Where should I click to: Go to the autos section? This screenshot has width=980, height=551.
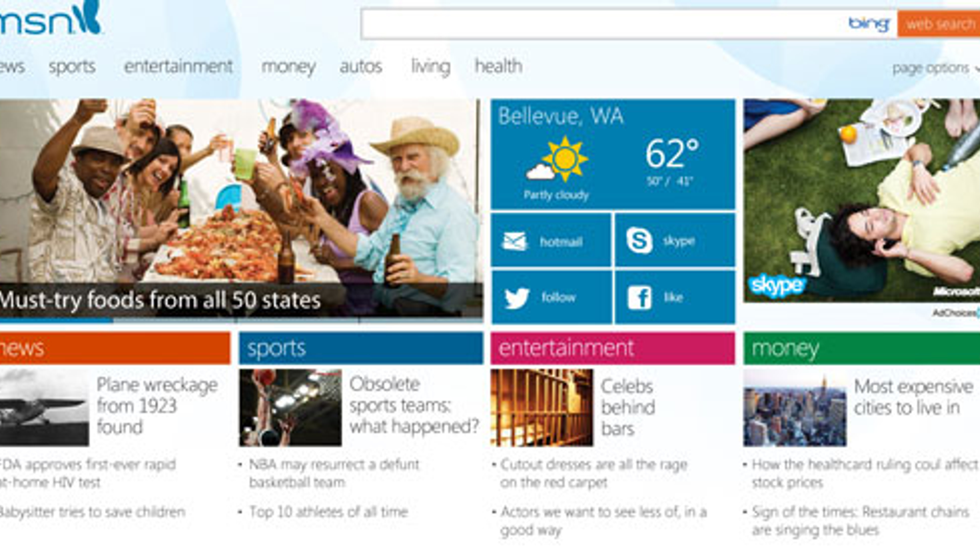[361, 66]
